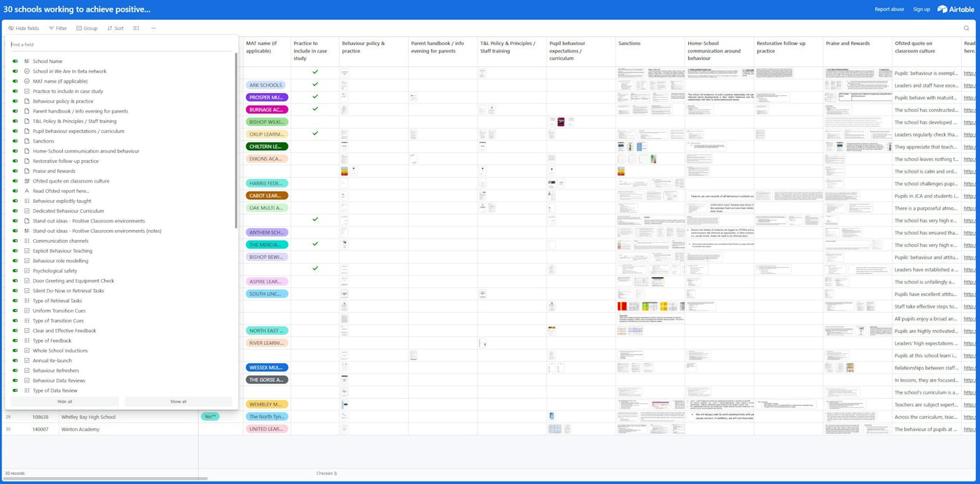Select the 'Clear and Effective Feedback' field row
This screenshot has width=980, height=484.
[120, 331]
